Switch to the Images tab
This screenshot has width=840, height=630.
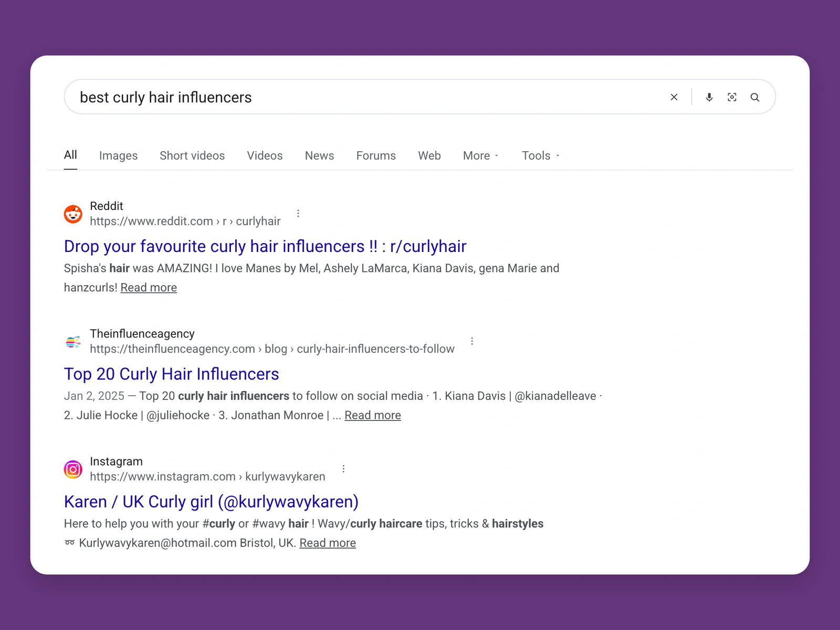tap(118, 156)
